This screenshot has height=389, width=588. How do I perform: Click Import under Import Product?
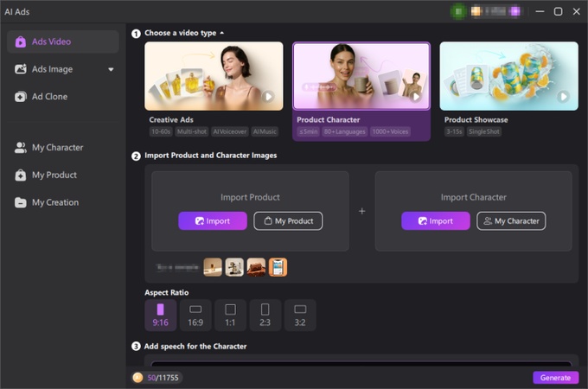(x=213, y=220)
